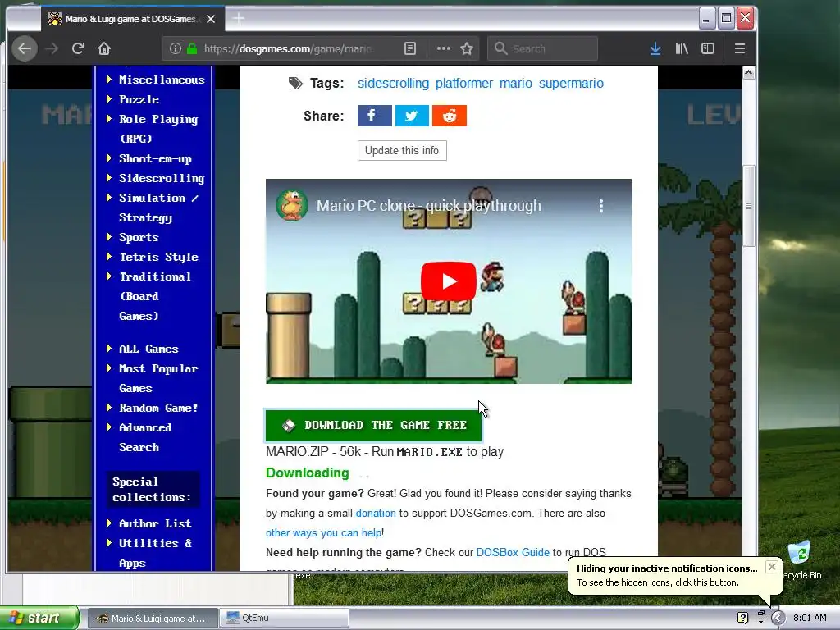This screenshot has width=840, height=630.
Task: Open the Windows Start menu
Action: click(39, 619)
